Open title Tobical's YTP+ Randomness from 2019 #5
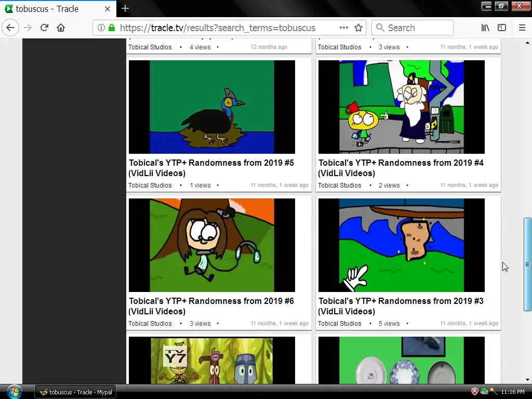This screenshot has height=399, width=532. [x=211, y=168]
